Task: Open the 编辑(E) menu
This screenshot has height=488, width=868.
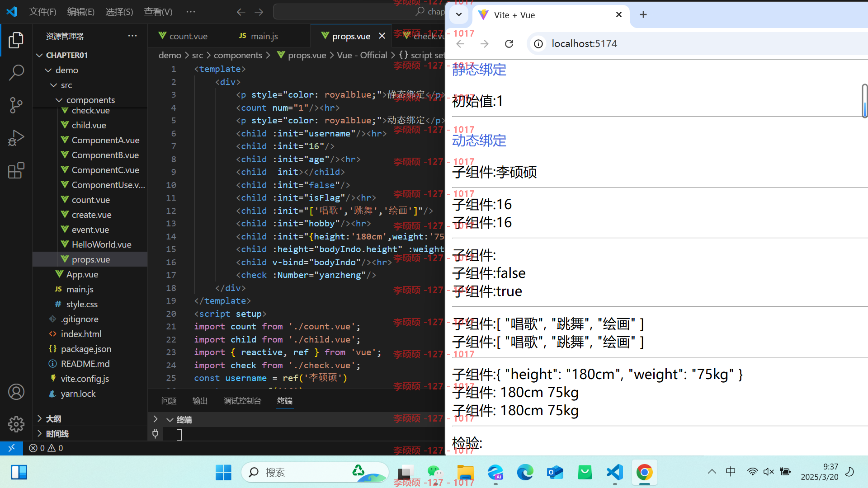Action: [x=81, y=12]
